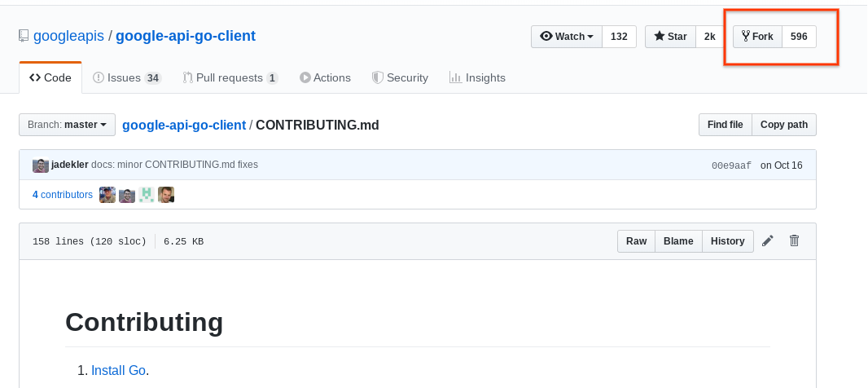The height and width of the screenshot is (388, 868).
Task: Open the Watch dropdown menu
Action: (x=567, y=37)
